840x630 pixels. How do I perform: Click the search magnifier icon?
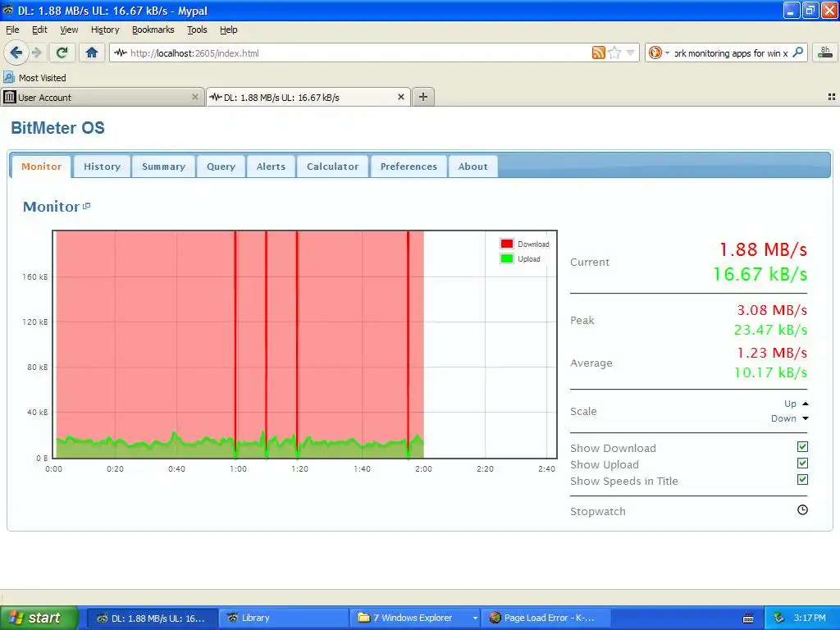pyautogui.click(x=797, y=52)
